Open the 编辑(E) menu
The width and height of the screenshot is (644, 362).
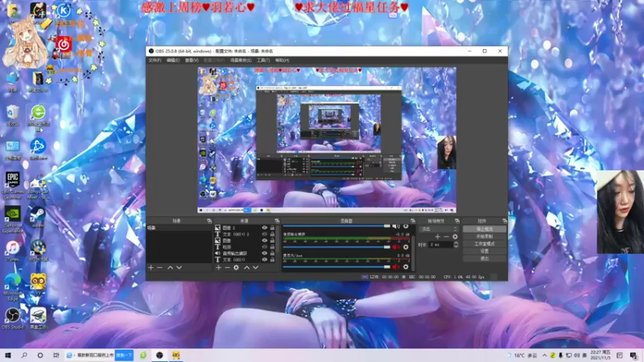(x=173, y=60)
